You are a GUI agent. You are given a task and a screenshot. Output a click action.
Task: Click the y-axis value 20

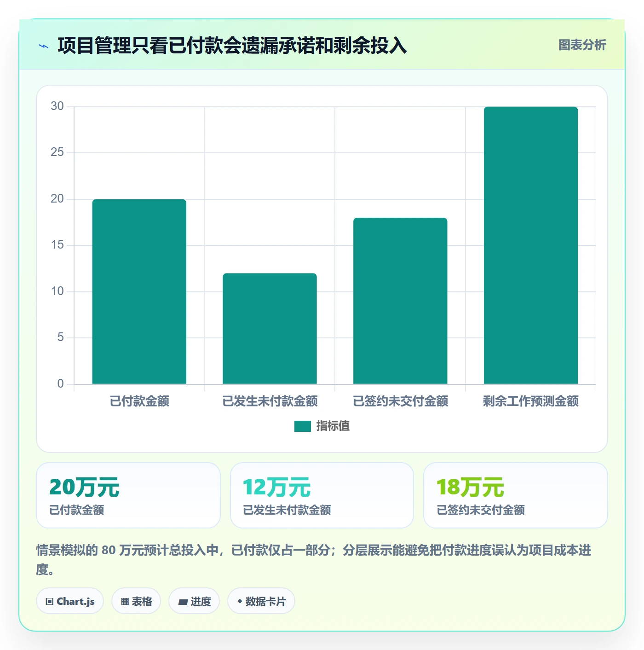click(x=57, y=199)
